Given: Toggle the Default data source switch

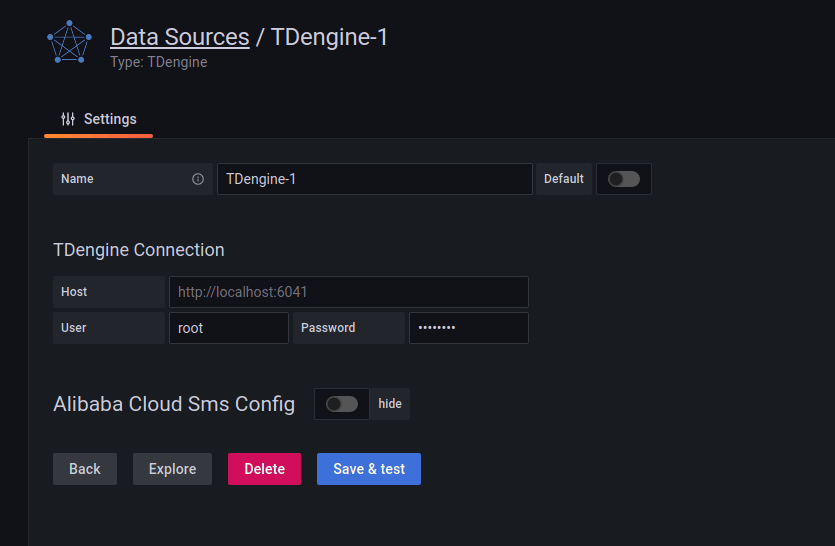Looking at the screenshot, I should click(x=623, y=179).
